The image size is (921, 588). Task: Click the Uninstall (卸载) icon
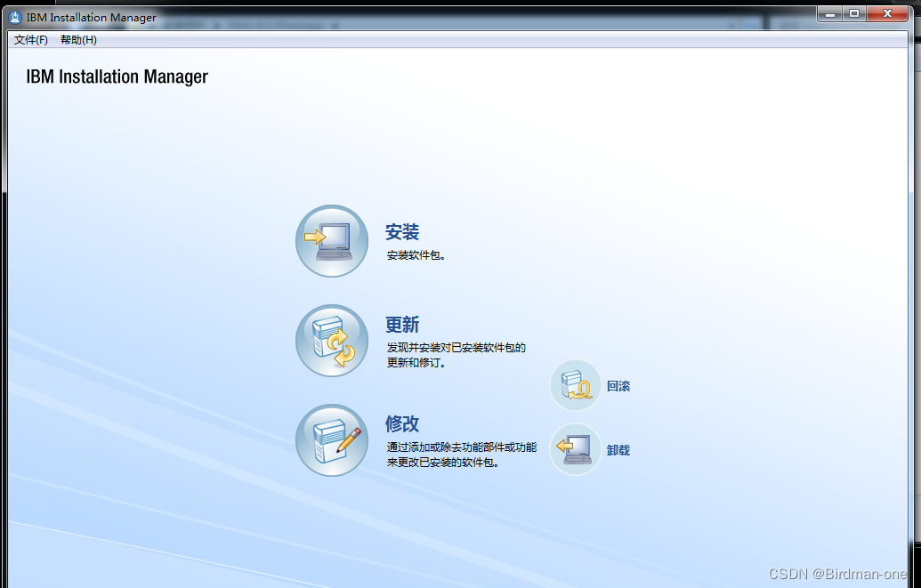576,449
